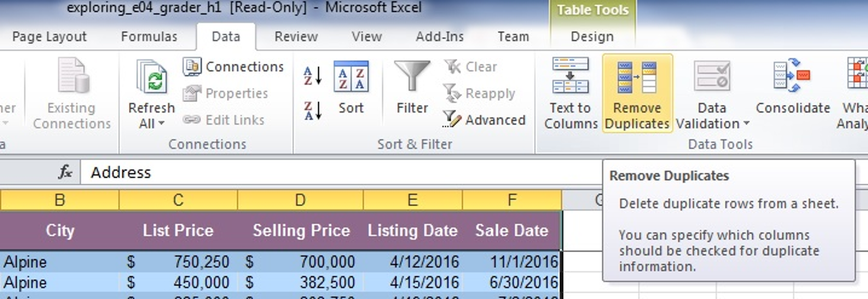Reapply the filter
The height and width of the screenshot is (299, 868).
[479, 93]
